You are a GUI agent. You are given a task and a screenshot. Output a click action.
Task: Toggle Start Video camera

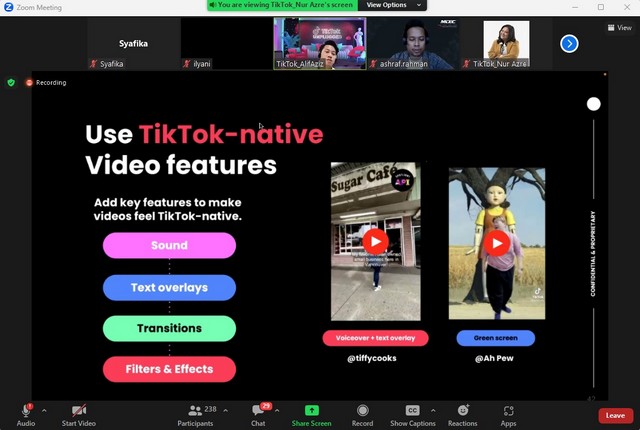coord(78,410)
